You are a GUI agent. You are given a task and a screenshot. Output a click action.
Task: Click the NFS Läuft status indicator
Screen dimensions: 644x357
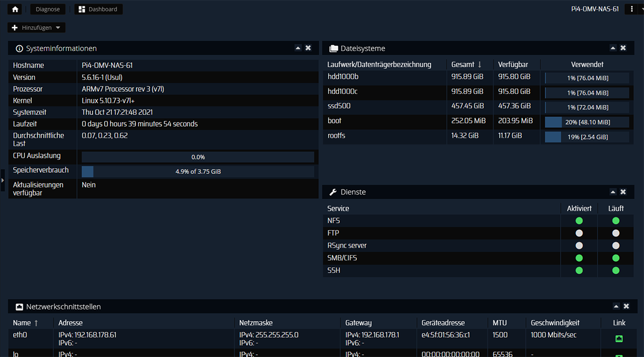click(x=616, y=221)
